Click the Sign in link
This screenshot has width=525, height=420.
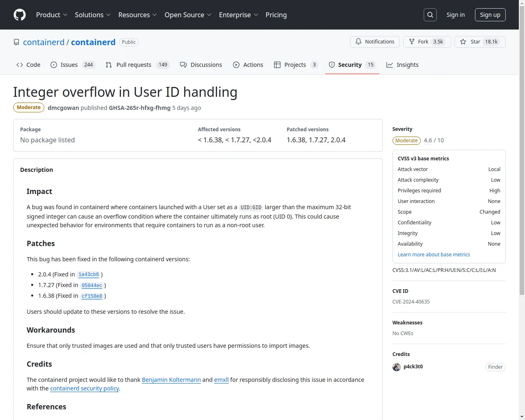[456, 15]
